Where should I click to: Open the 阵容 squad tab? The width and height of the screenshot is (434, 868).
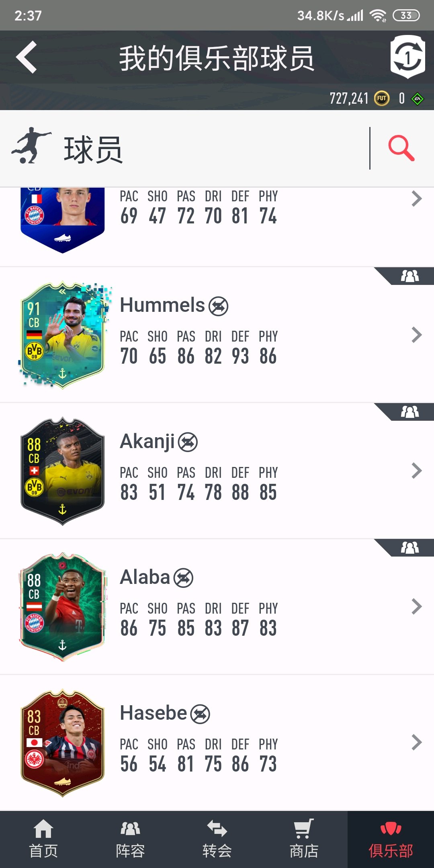tap(130, 839)
